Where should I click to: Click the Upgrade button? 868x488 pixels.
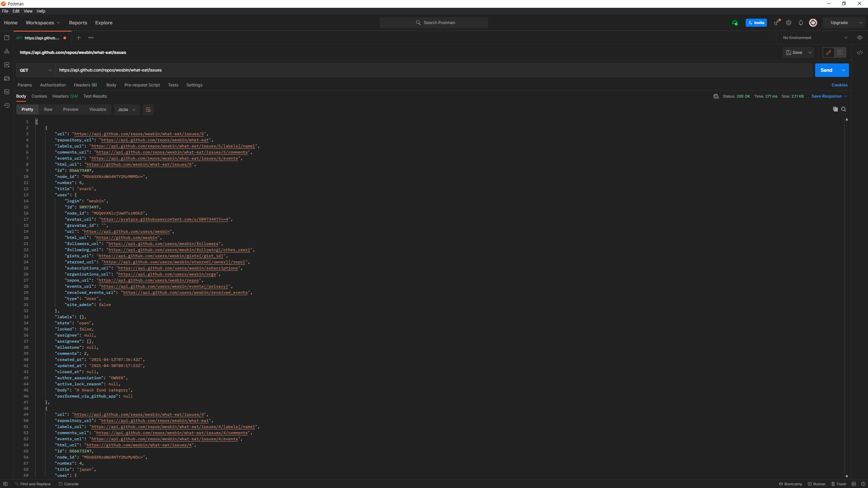(839, 23)
